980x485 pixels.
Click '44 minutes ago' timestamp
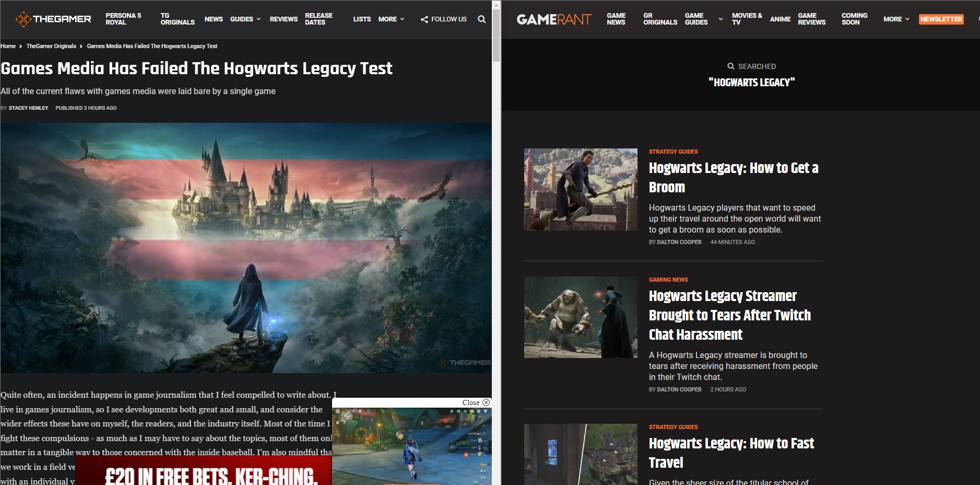(733, 242)
